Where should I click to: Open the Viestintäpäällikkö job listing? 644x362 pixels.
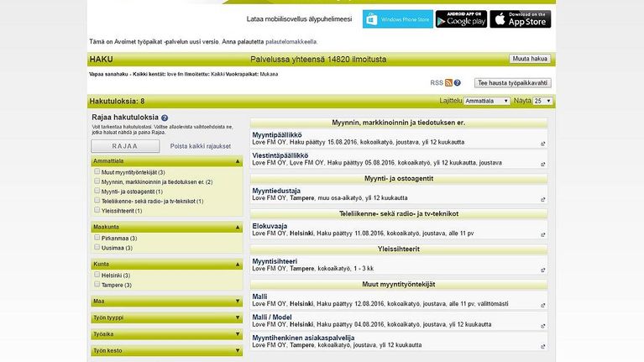point(280,155)
